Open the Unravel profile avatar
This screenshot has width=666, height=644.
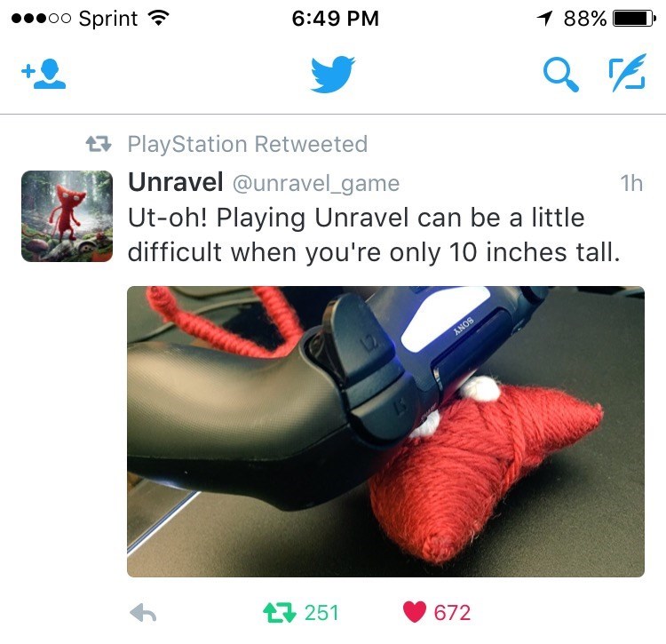[x=67, y=216]
